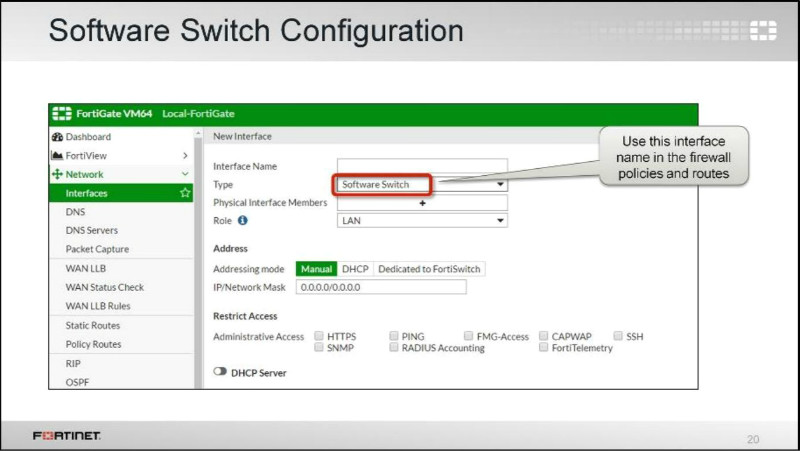Open the Role LAN dropdown

[422, 220]
